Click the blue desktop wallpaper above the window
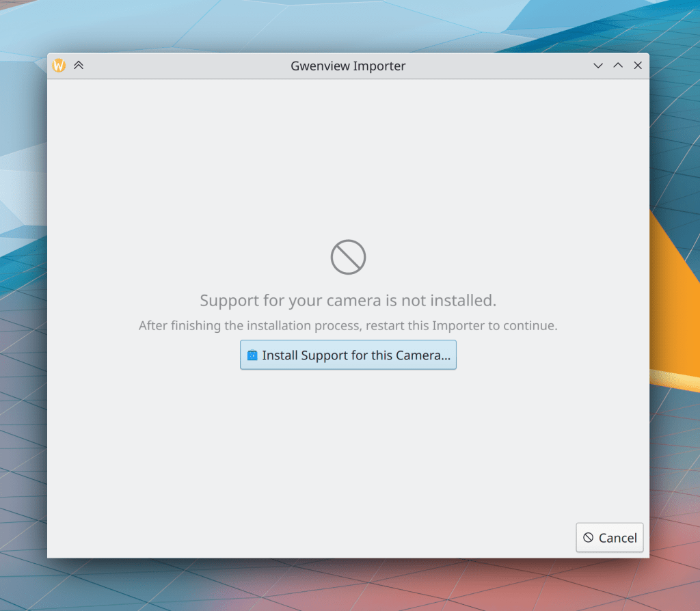The width and height of the screenshot is (700, 611). click(x=342, y=24)
